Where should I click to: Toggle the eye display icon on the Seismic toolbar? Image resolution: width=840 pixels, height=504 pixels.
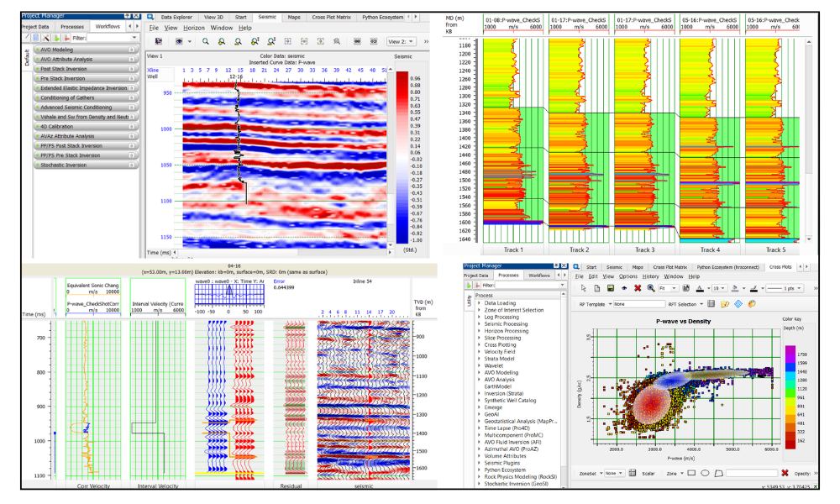pos(179,41)
